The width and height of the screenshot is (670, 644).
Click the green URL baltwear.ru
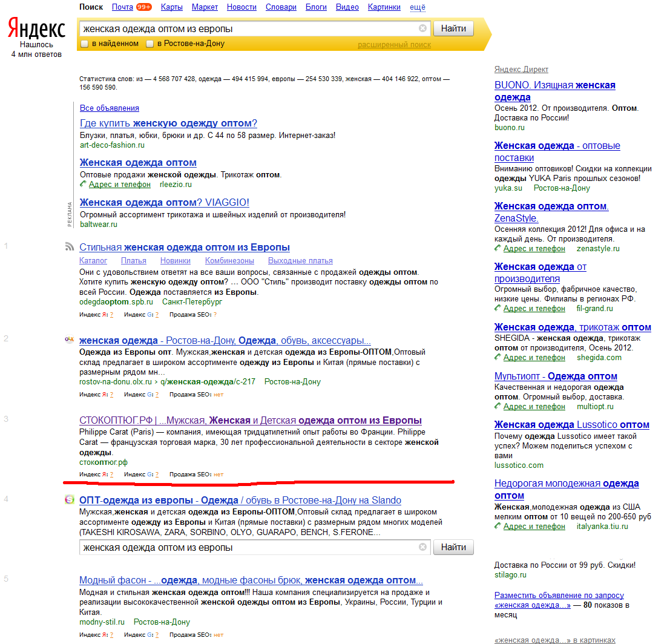point(98,224)
